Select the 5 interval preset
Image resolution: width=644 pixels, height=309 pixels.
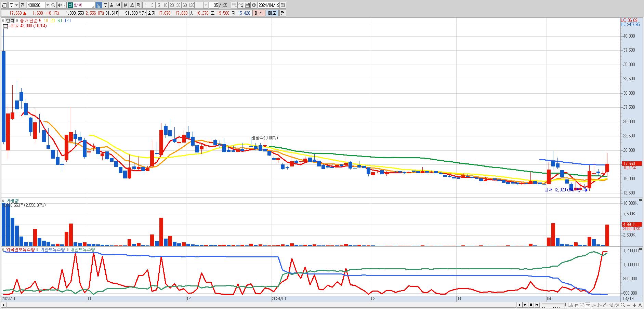[x=159, y=5]
